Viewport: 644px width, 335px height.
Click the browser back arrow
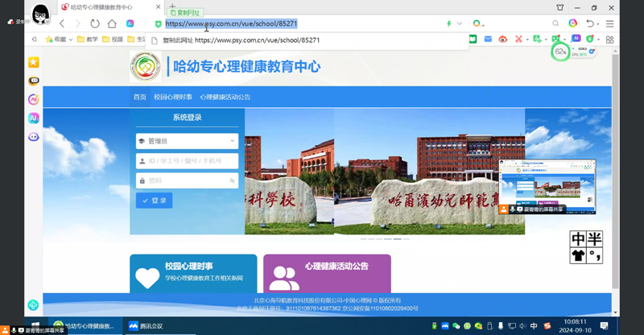coord(62,23)
